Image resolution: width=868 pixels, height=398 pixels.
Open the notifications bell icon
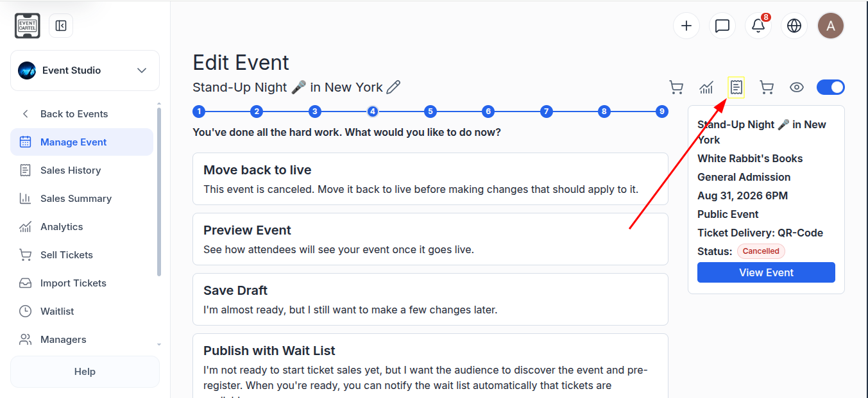point(758,26)
